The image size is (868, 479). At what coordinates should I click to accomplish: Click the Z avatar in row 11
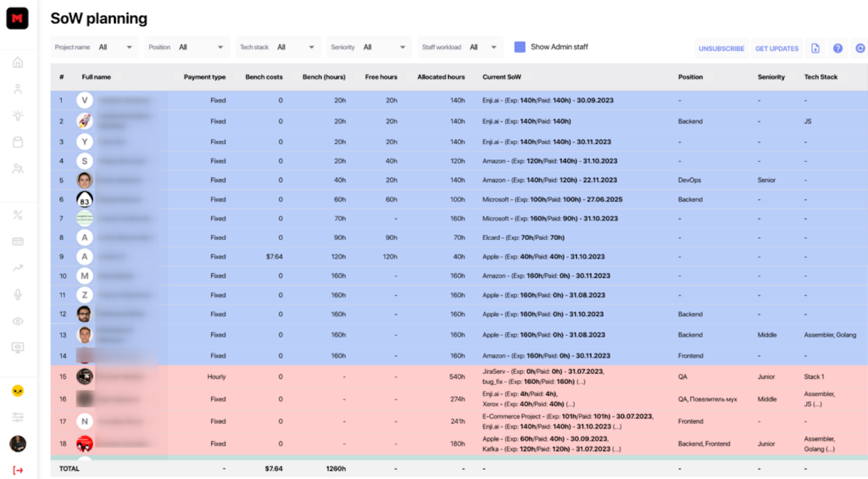[x=85, y=295]
